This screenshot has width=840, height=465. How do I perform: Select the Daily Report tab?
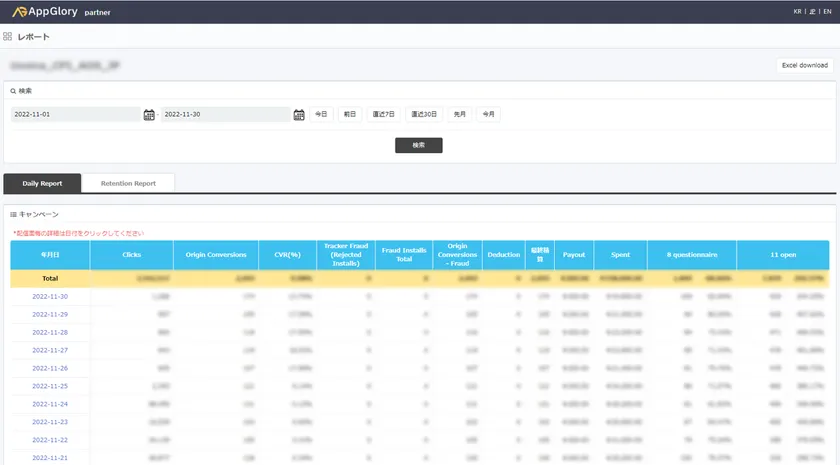[x=42, y=183]
